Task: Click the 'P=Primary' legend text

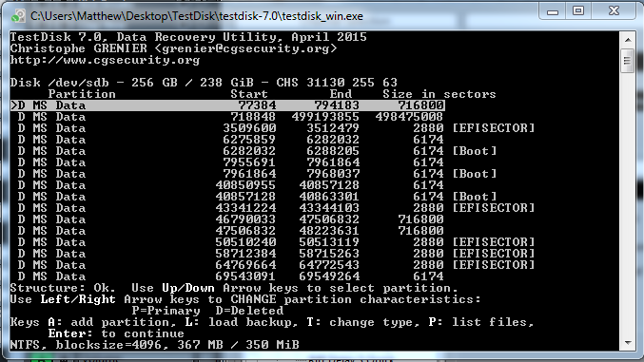Action: pyautogui.click(x=166, y=311)
